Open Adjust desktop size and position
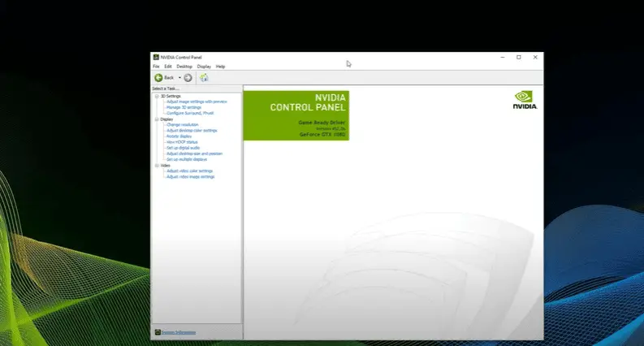644x346 pixels. [195, 154]
